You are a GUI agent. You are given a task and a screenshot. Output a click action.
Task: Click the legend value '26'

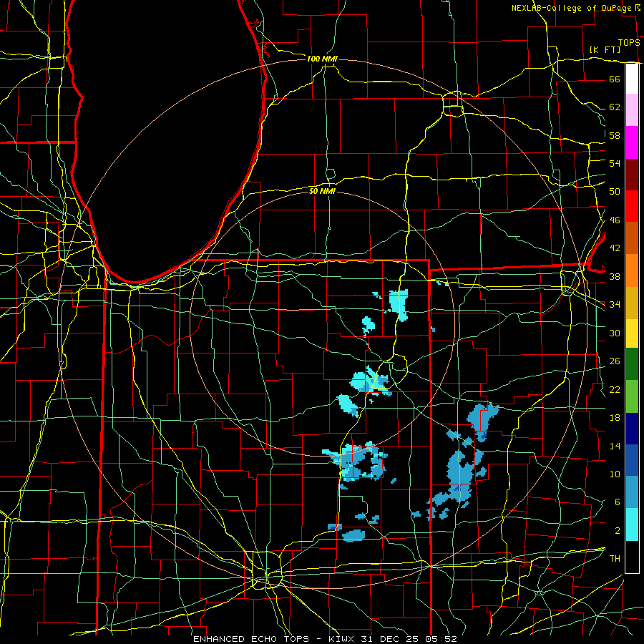[615, 361]
